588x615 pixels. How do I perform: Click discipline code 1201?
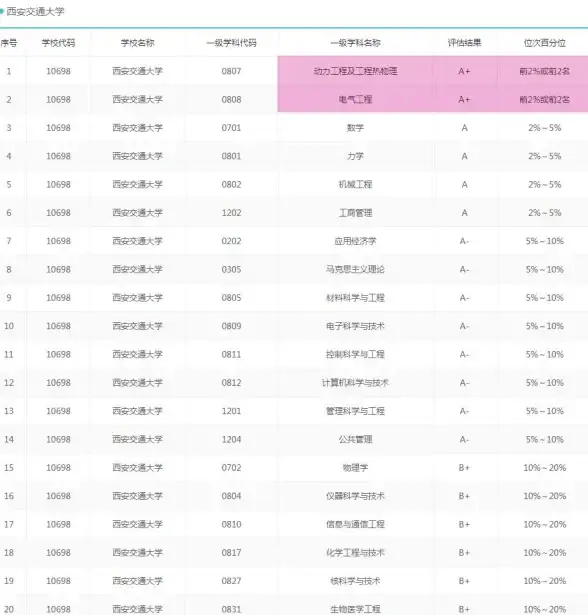pos(231,411)
